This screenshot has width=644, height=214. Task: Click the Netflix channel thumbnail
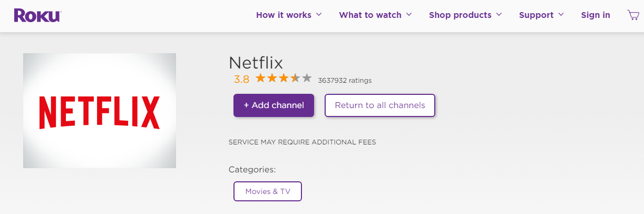pyautogui.click(x=100, y=111)
